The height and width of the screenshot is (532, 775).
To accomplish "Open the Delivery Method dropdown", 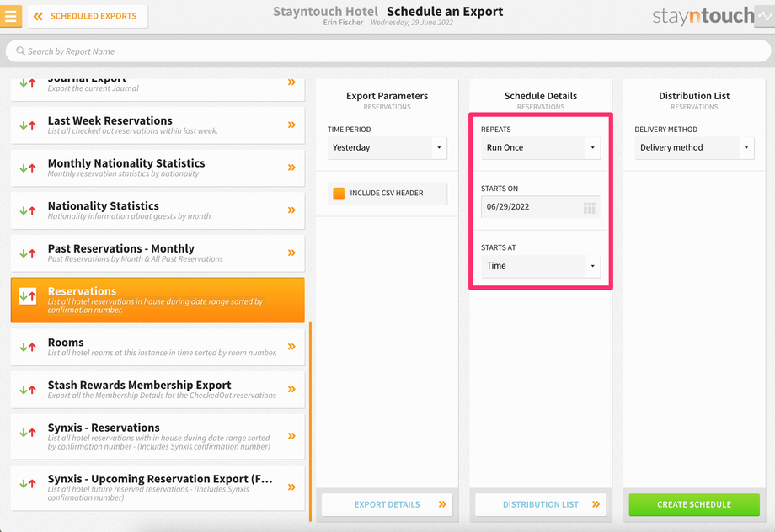I will pos(694,147).
